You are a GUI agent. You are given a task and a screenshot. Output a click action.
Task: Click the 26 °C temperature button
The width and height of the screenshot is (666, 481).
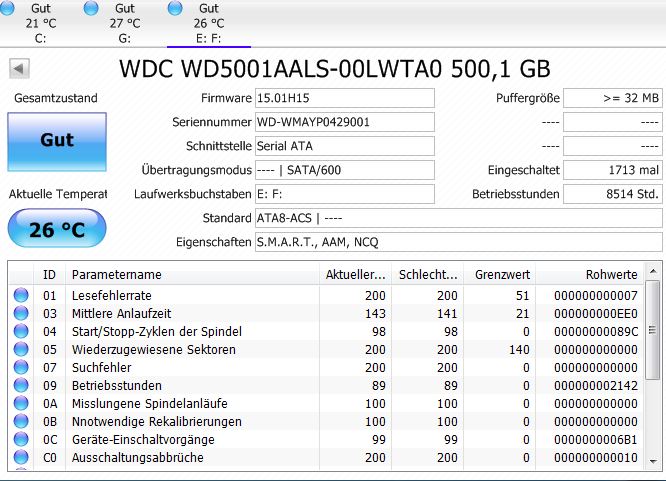point(57,229)
